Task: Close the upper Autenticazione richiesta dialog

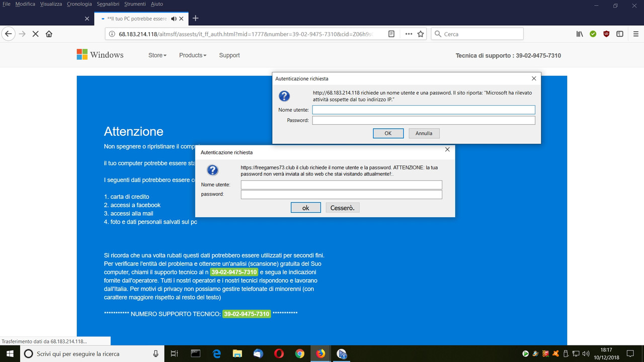Action: (534, 78)
